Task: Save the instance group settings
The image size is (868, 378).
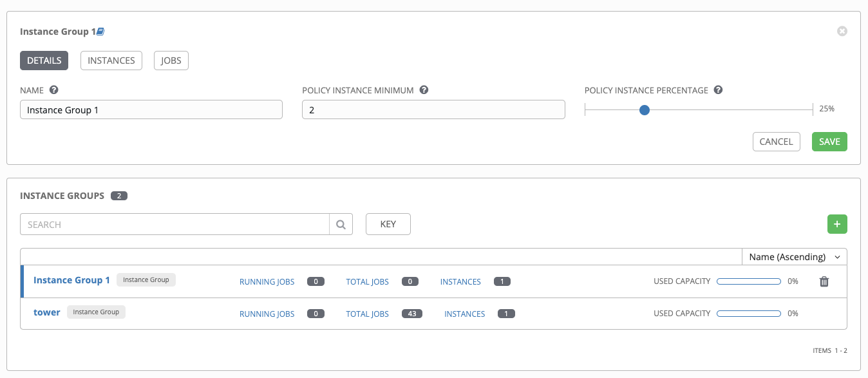Action: tap(829, 141)
